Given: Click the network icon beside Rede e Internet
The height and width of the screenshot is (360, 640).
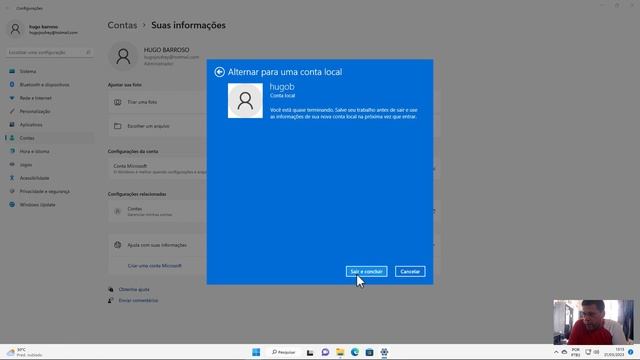Looking at the screenshot, I should click(x=12, y=98).
